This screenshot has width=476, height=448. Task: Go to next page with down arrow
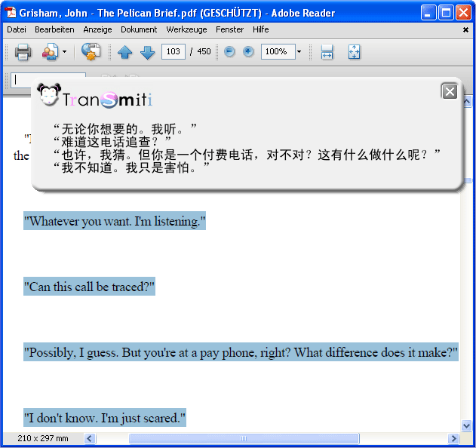pyautogui.click(x=148, y=52)
